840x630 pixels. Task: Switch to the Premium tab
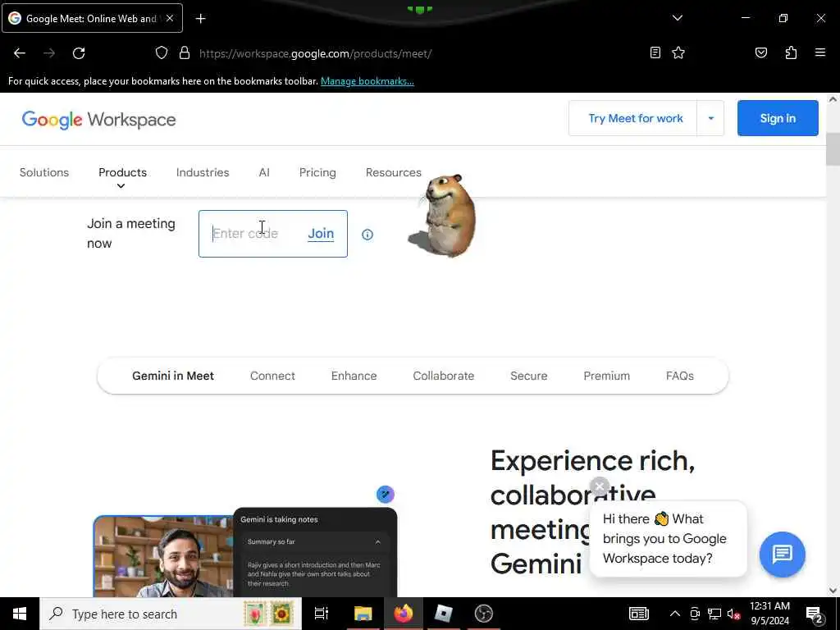606,376
